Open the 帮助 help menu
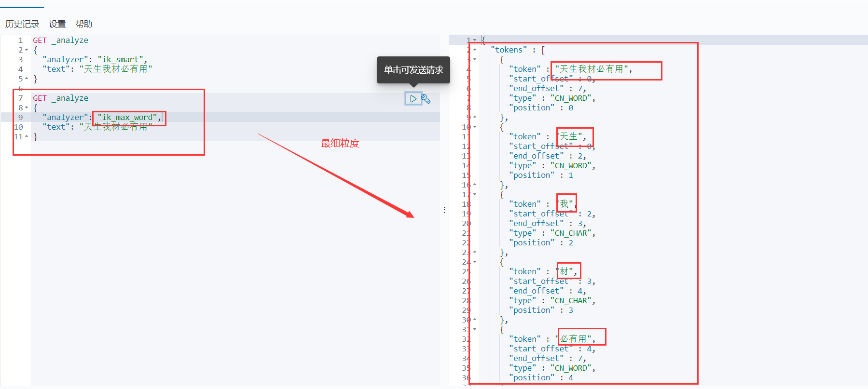The height and width of the screenshot is (389, 868). [83, 24]
